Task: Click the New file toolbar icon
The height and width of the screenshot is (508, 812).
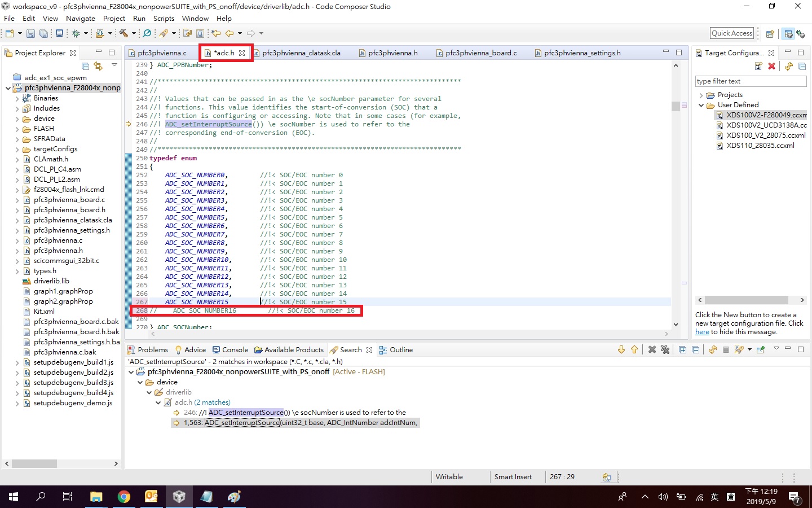Action: (10, 33)
